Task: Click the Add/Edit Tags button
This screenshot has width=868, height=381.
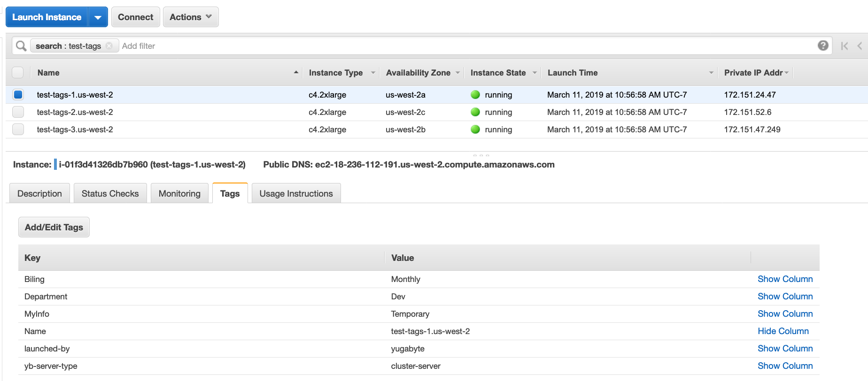Action: coord(54,228)
